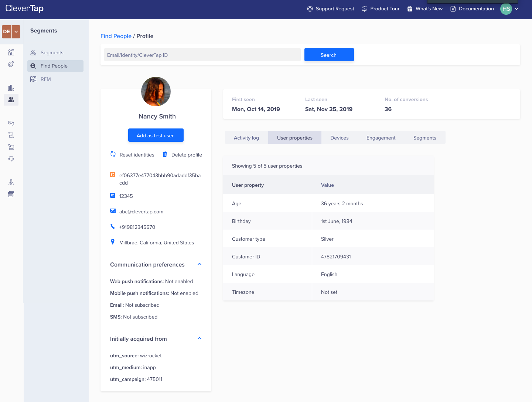This screenshot has height=402, width=532.
Task: Click the bar chart analytics icon
Action: point(11,88)
